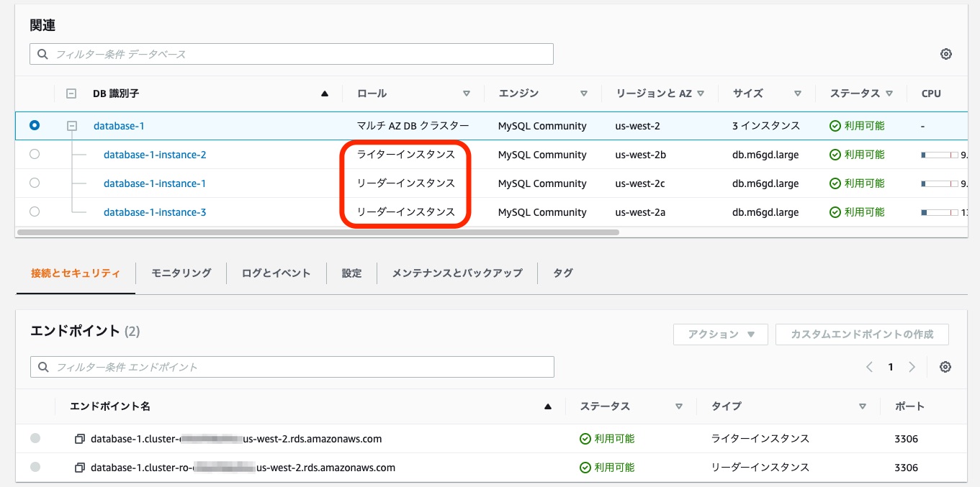Go to next page of endpoints
Screen dimensions: 980x487
coord(912,366)
